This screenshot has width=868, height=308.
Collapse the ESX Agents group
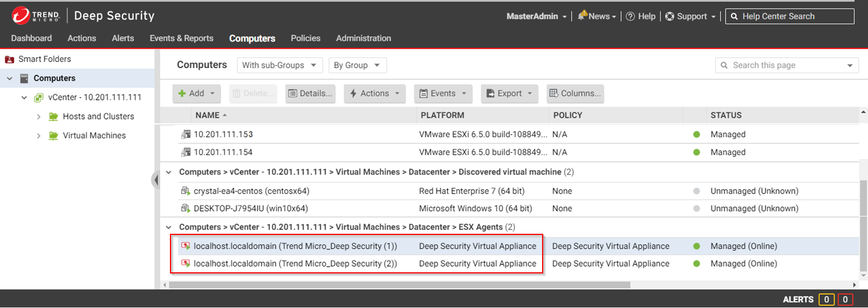(169, 227)
